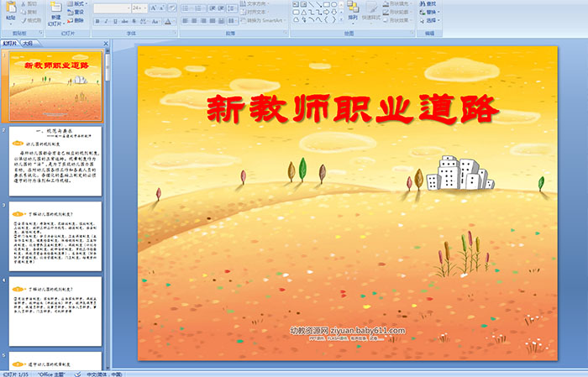The height and width of the screenshot is (377, 588).
Task: Open Align Text (对齐文本) menu
Action: coord(255,12)
